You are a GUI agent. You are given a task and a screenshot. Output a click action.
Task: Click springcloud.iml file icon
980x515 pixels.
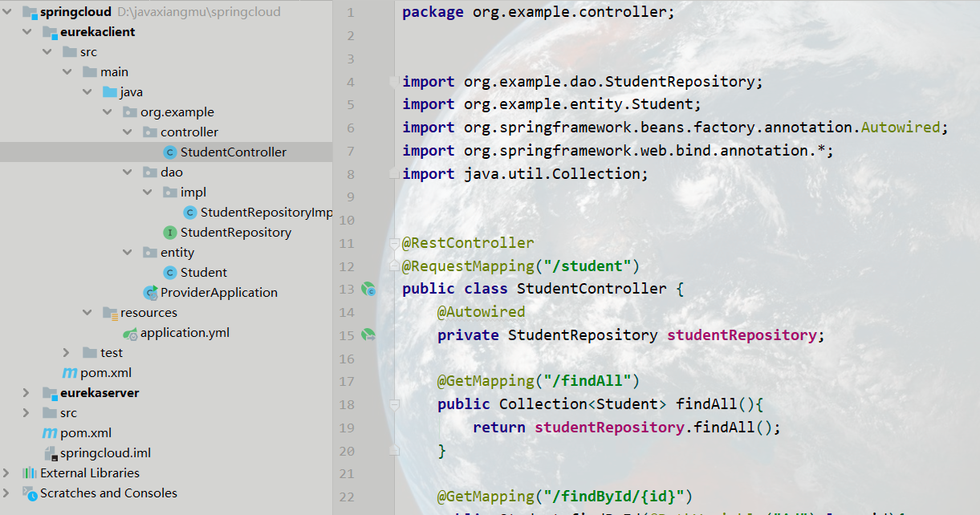point(50,453)
